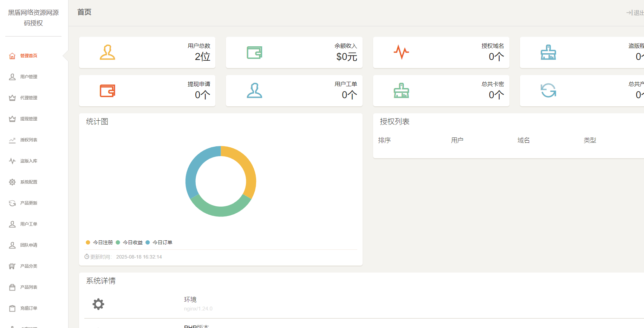Click the 总共卡密 green brush icon
The height and width of the screenshot is (328, 644).
coord(401,91)
